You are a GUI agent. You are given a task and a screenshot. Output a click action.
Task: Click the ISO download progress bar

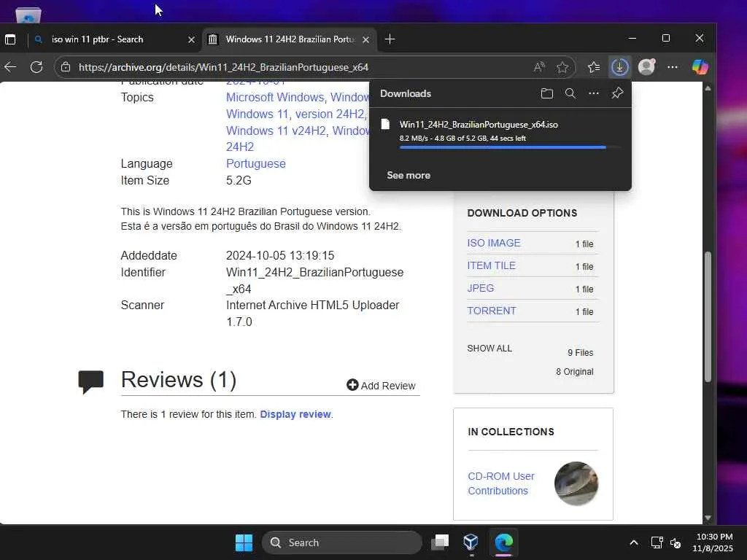(510, 147)
